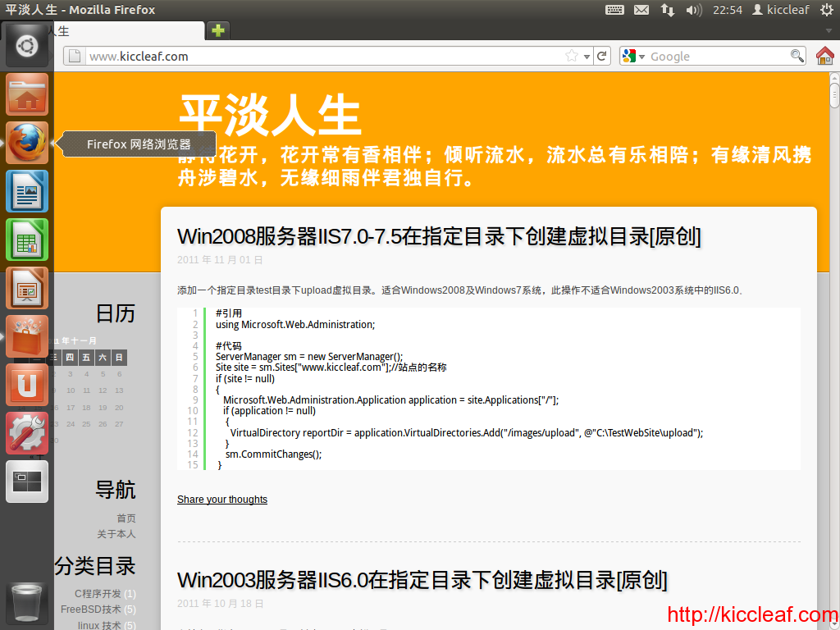Click the page identity icon in URL bar
Screen dimensions: 840x630
75,56
